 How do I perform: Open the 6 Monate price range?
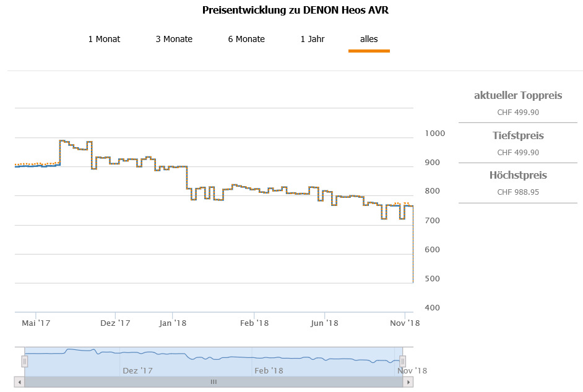pos(246,39)
